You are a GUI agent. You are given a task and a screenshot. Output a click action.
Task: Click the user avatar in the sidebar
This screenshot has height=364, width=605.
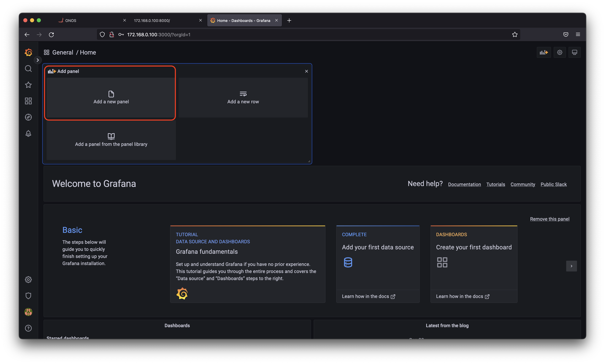click(x=29, y=312)
